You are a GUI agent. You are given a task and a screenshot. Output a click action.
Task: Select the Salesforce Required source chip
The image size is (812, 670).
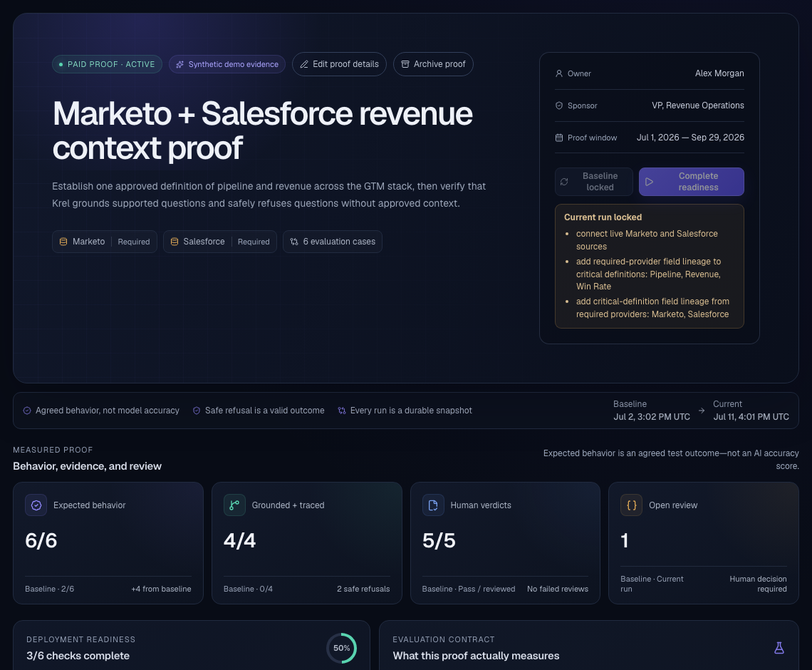click(x=220, y=242)
